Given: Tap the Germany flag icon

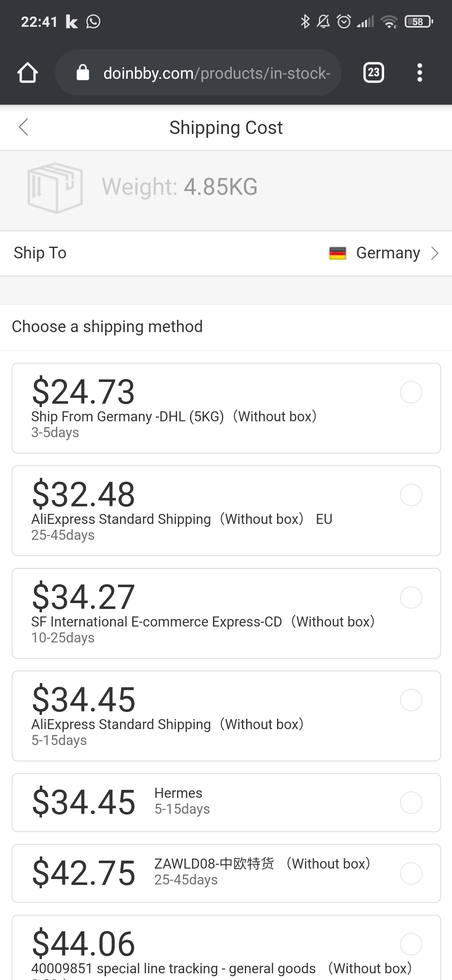Looking at the screenshot, I should pyautogui.click(x=337, y=253).
